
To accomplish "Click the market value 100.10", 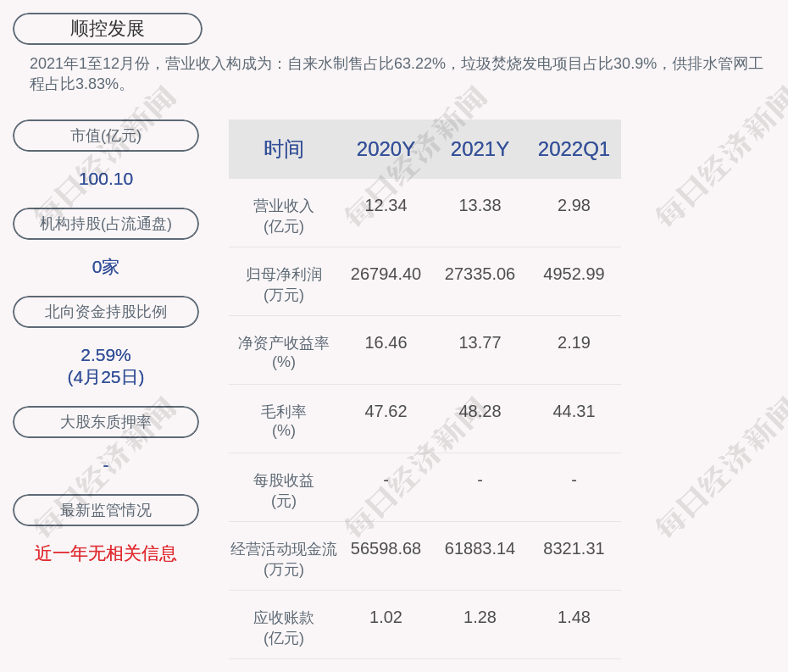I will point(106,179).
